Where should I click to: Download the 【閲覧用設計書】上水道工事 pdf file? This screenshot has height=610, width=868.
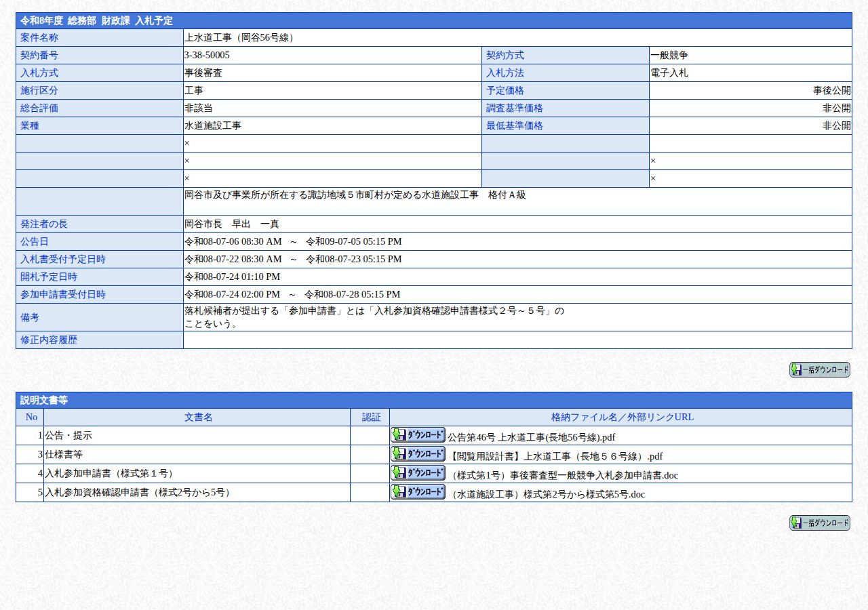[x=418, y=454]
